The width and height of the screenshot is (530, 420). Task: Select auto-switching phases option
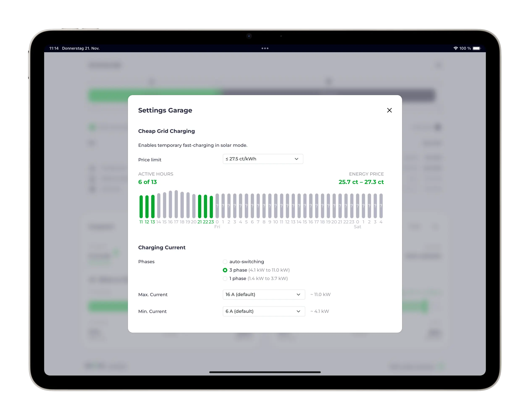pyautogui.click(x=225, y=262)
